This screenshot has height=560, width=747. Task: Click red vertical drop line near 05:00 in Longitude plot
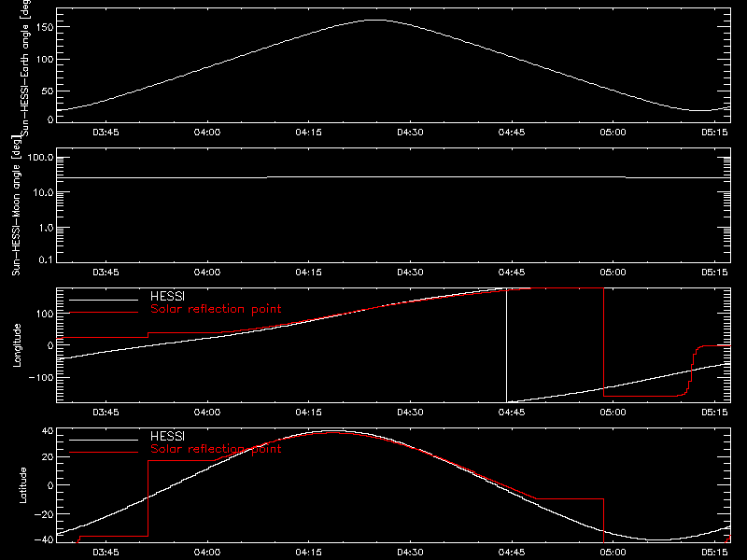[603, 342]
